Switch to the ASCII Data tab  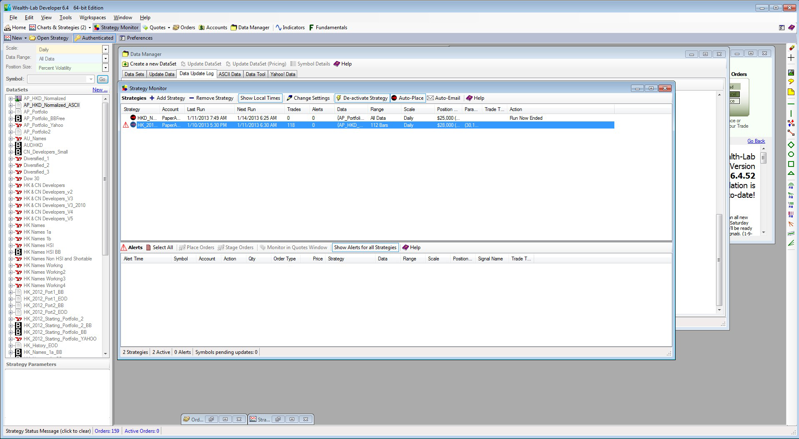tap(229, 74)
